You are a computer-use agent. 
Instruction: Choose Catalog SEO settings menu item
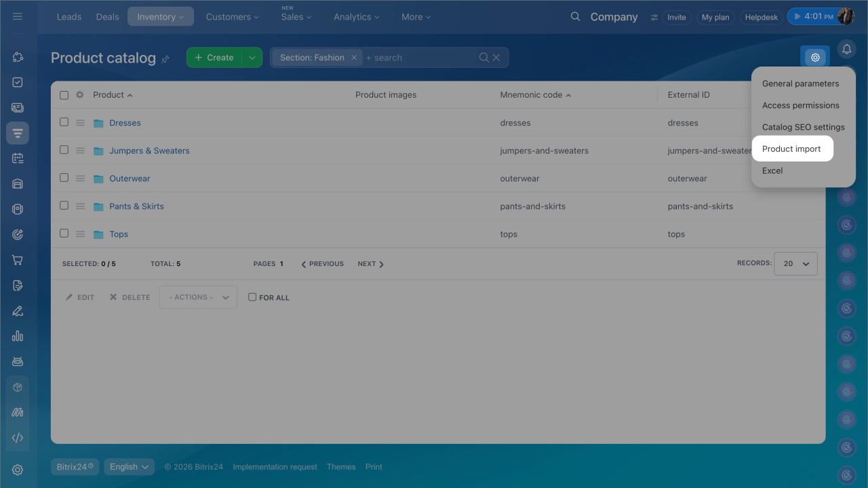[x=803, y=127]
